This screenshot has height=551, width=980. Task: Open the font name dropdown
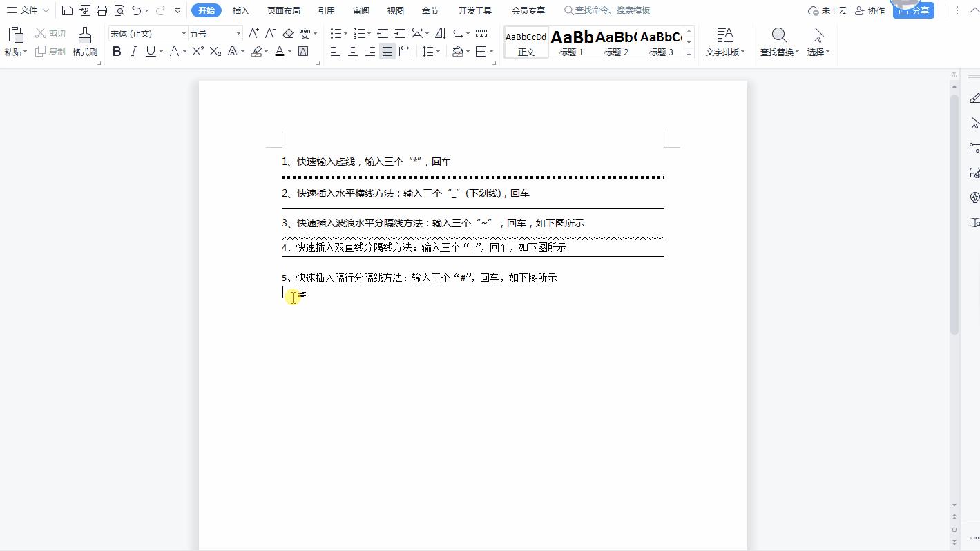tap(183, 32)
